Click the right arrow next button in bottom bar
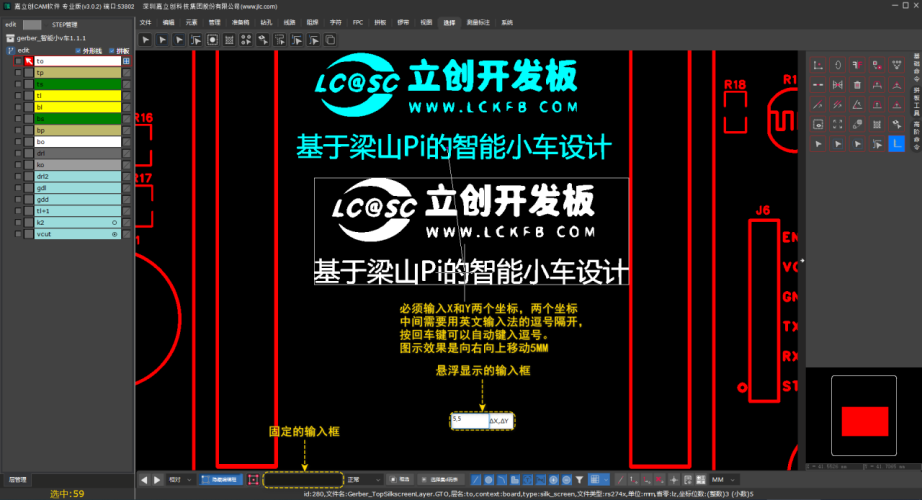 click(x=157, y=479)
